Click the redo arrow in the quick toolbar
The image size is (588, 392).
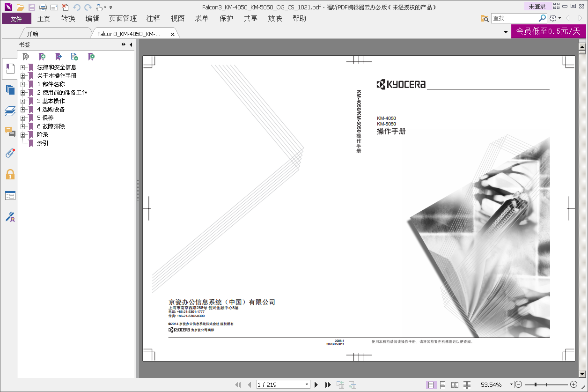88,7
